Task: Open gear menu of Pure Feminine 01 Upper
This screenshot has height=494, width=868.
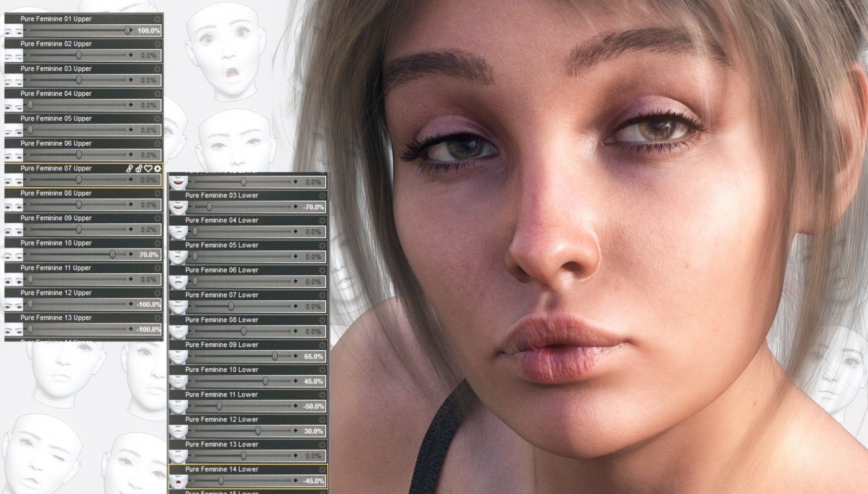Action: 158,19
